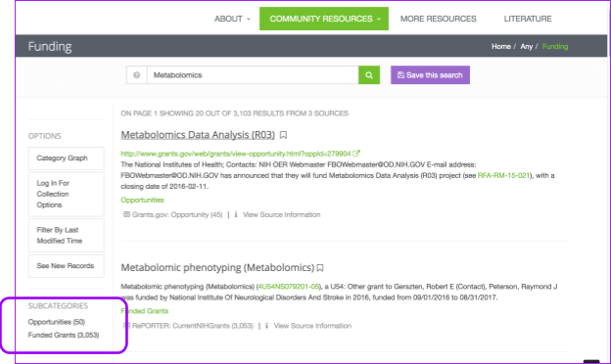This screenshot has height=364, width=611.
Task: Click See New Records option
Action: 67,266
